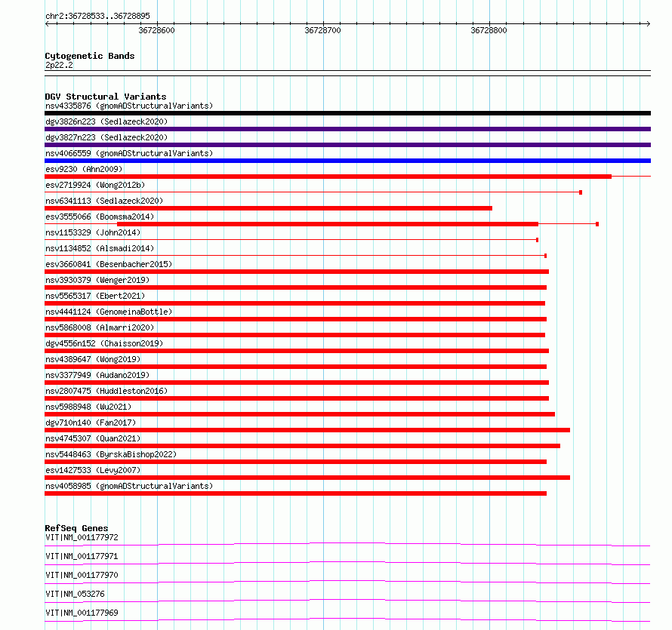Click the red bar under nsv6341113

[268, 208]
